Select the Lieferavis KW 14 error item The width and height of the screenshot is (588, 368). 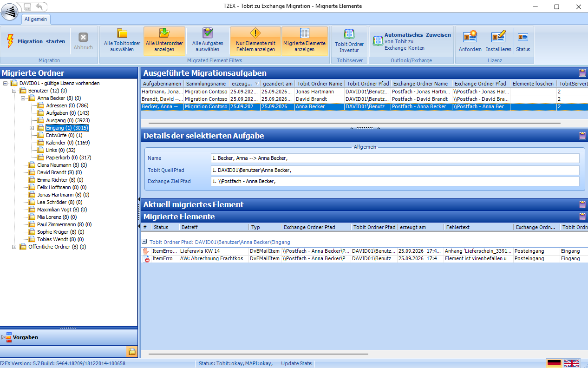click(364, 251)
